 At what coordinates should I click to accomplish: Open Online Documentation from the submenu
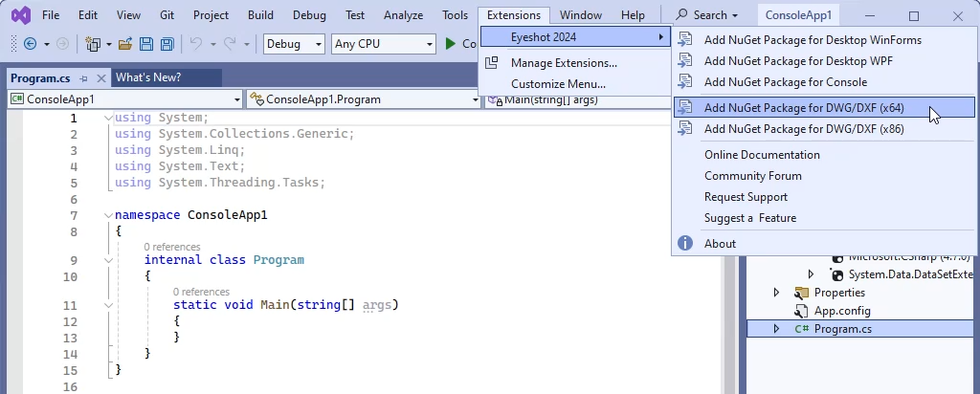pyautogui.click(x=762, y=155)
